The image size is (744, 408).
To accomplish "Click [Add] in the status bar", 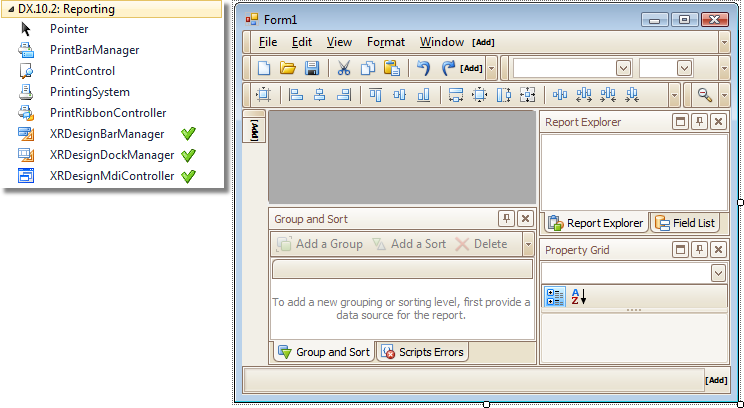I will click(716, 380).
